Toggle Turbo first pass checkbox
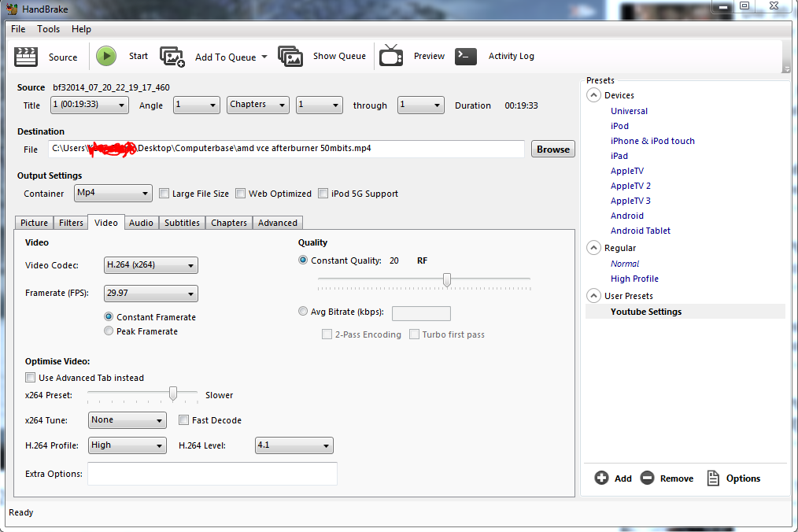Viewport: 798px width, 532px height. [414, 334]
